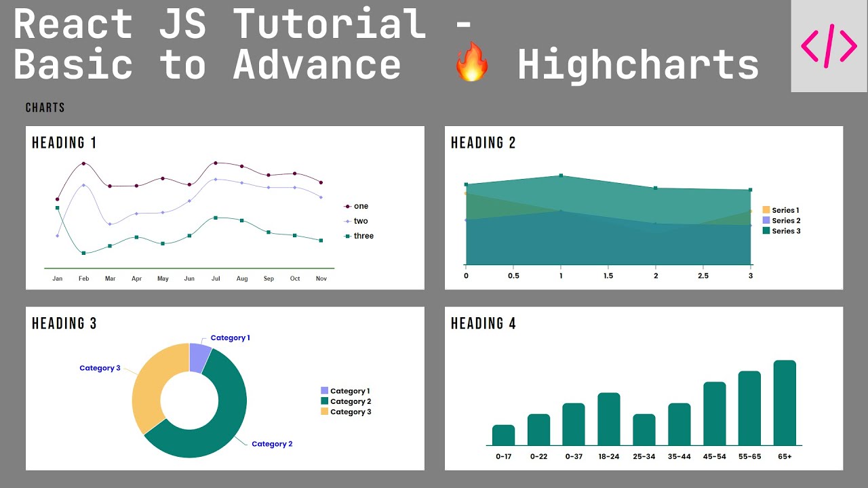Click the bar for age group 55-65
The image size is (868, 488).
pyautogui.click(x=749, y=408)
